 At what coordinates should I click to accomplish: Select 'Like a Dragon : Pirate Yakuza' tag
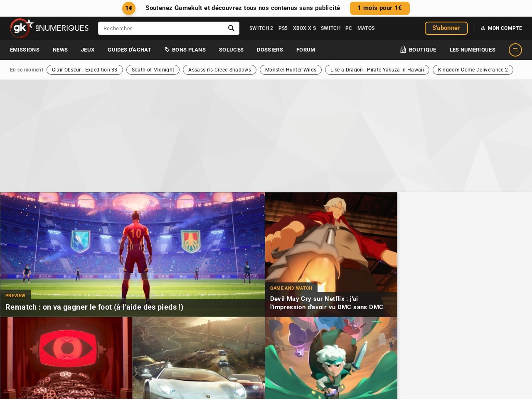tap(377, 70)
